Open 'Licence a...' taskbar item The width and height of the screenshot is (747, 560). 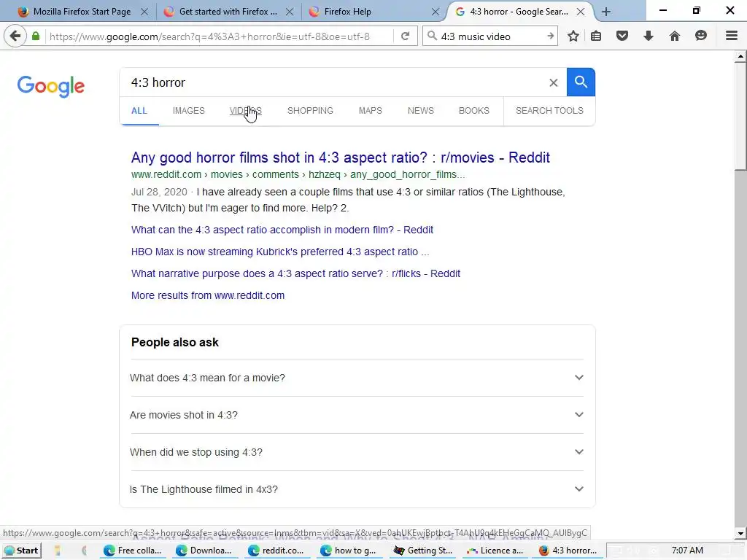point(495,551)
